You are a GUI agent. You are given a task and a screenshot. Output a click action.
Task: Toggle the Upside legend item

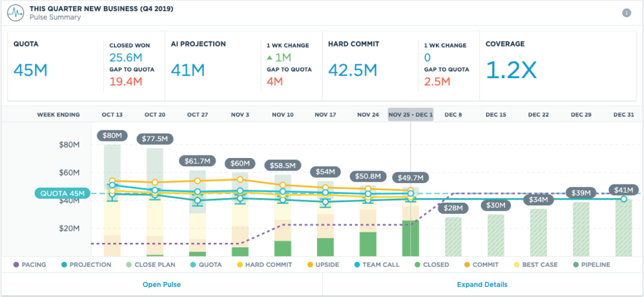coord(322,264)
